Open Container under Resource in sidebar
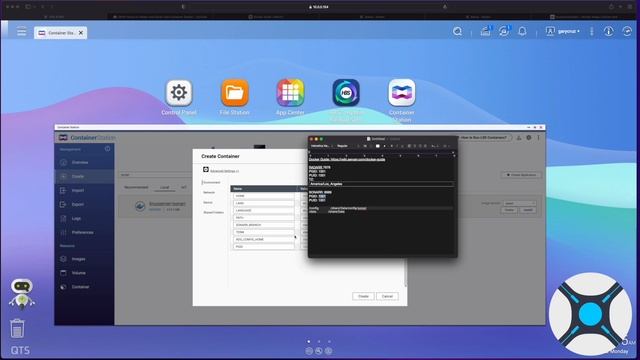The width and height of the screenshot is (640, 360). click(84, 287)
